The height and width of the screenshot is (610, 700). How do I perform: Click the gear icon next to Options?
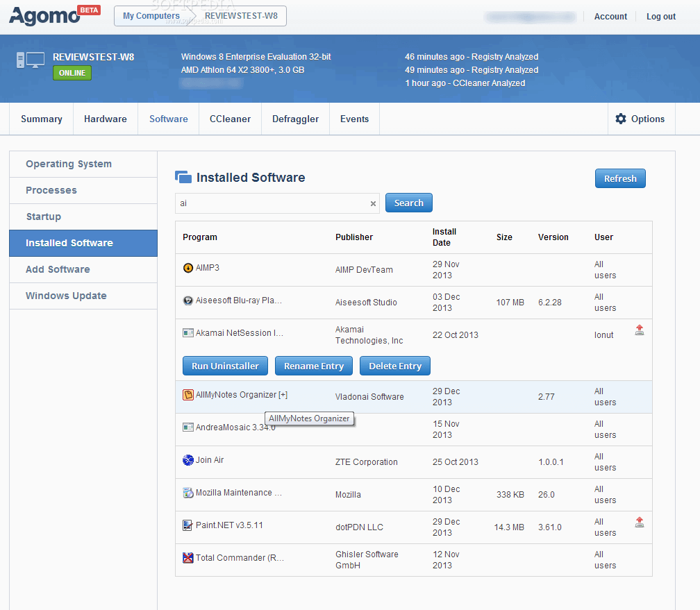[x=621, y=119]
